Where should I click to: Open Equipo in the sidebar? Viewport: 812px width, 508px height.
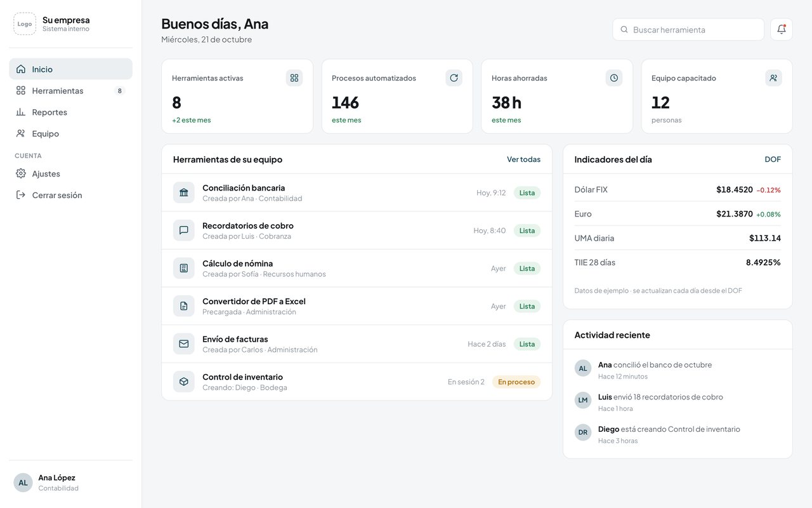pos(70,134)
